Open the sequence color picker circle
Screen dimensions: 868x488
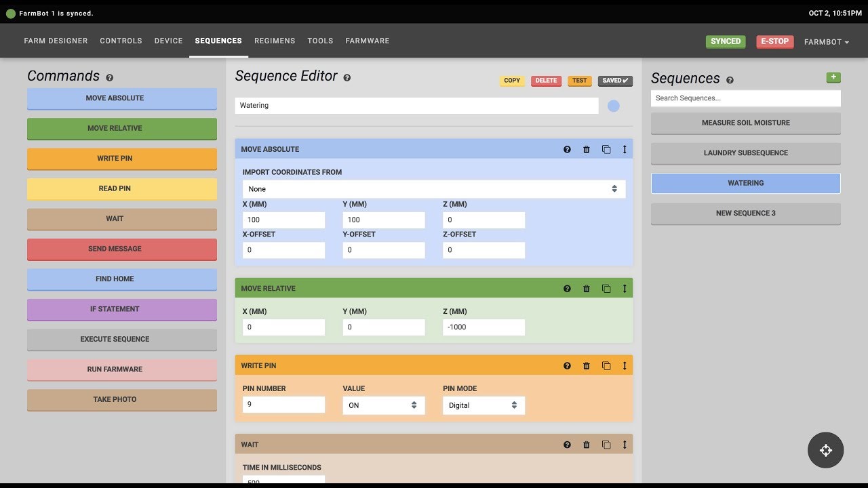click(614, 106)
